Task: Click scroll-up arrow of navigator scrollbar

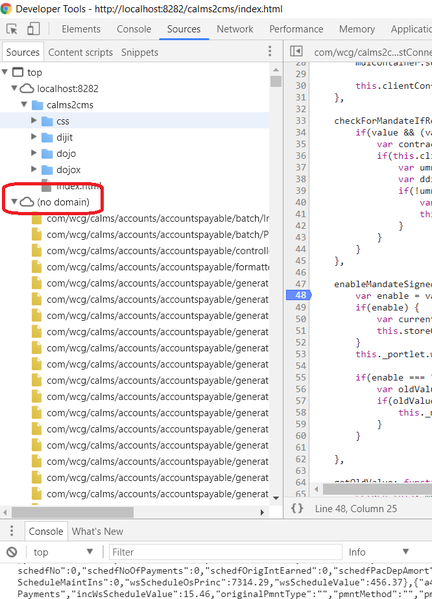Action: [276, 70]
